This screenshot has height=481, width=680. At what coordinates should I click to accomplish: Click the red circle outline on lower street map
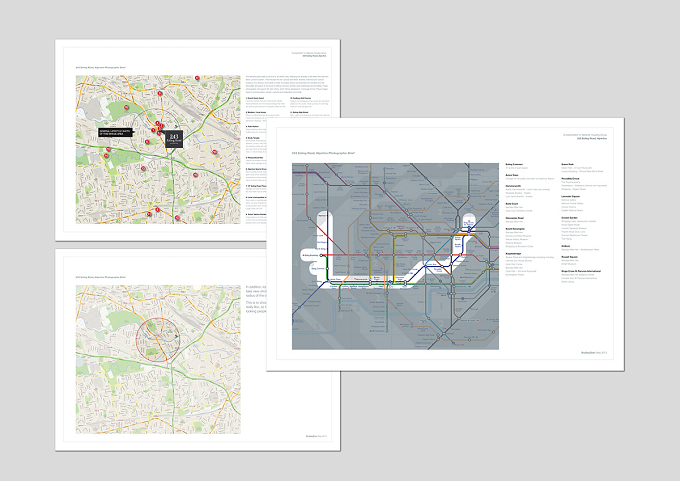[x=158, y=340]
